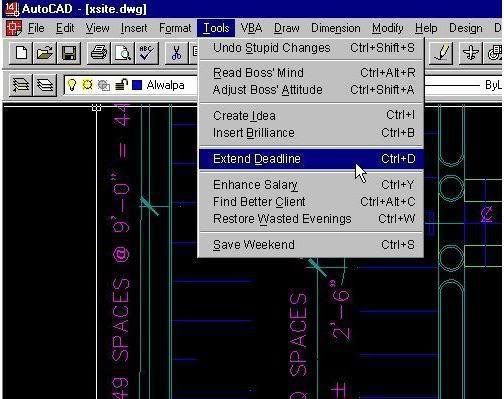Click the New drawing icon
This screenshot has height=399, width=504.
pos(21,53)
